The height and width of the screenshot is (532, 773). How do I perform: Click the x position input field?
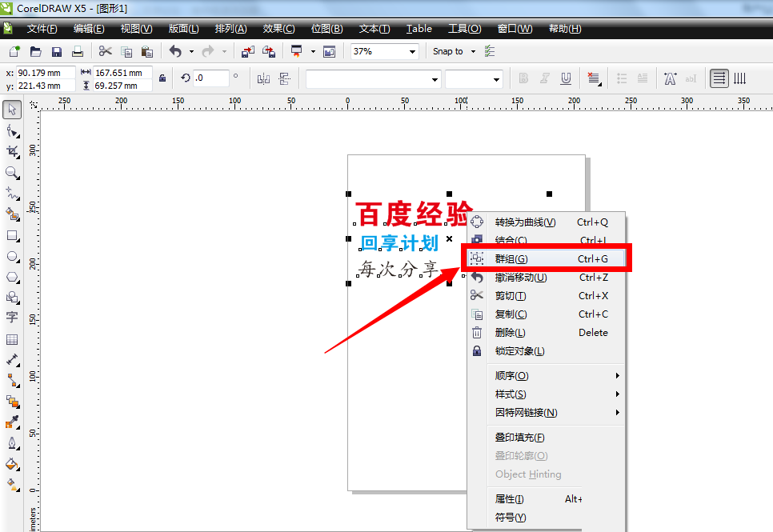46,73
